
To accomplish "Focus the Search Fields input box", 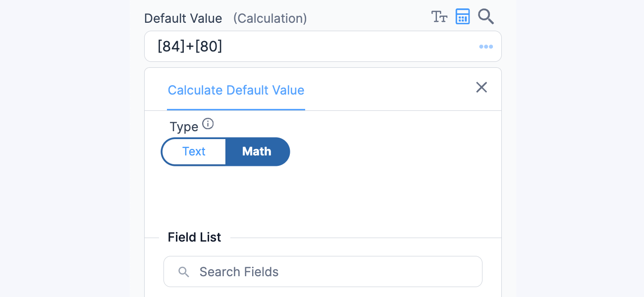I will click(x=323, y=272).
